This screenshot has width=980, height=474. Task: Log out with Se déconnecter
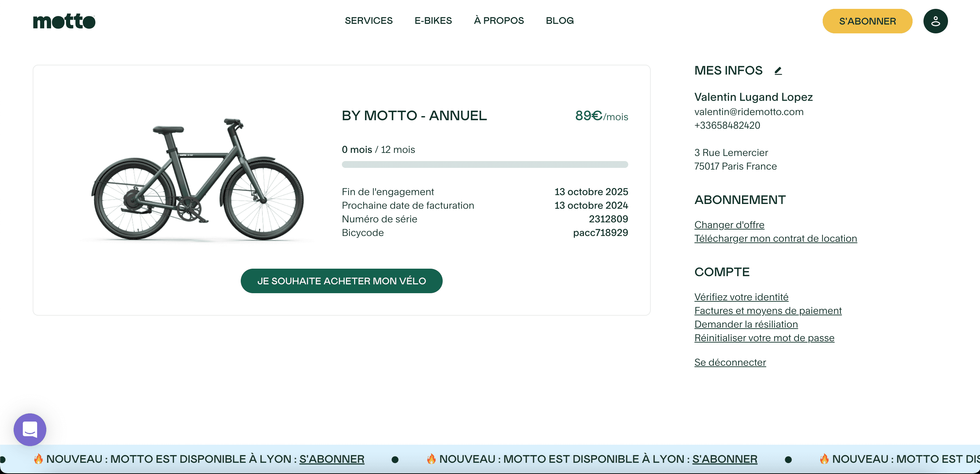[x=730, y=362]
